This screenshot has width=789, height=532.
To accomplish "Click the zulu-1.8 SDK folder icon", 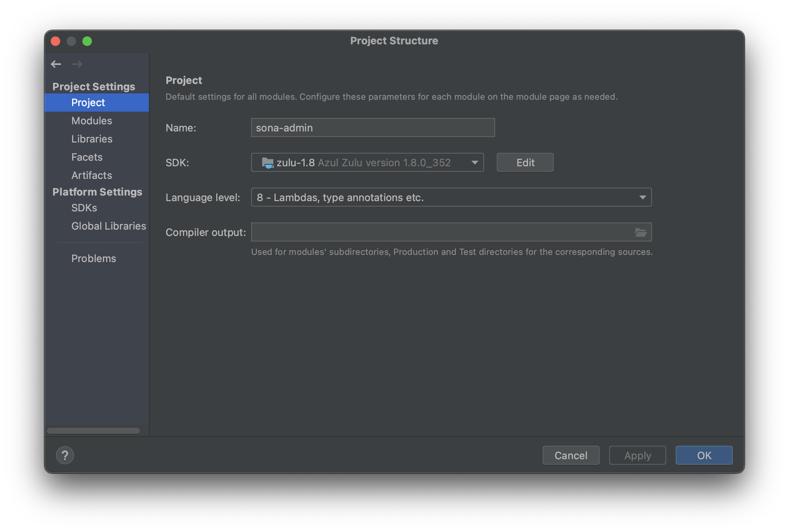I will pyautogui.click(x=268, y=163).
